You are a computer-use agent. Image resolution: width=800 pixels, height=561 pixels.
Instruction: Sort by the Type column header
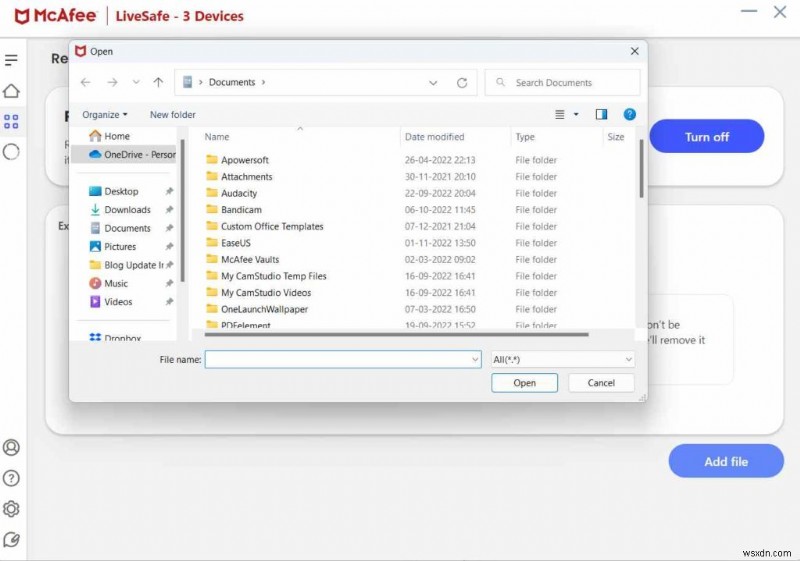(x=525, y=137)
